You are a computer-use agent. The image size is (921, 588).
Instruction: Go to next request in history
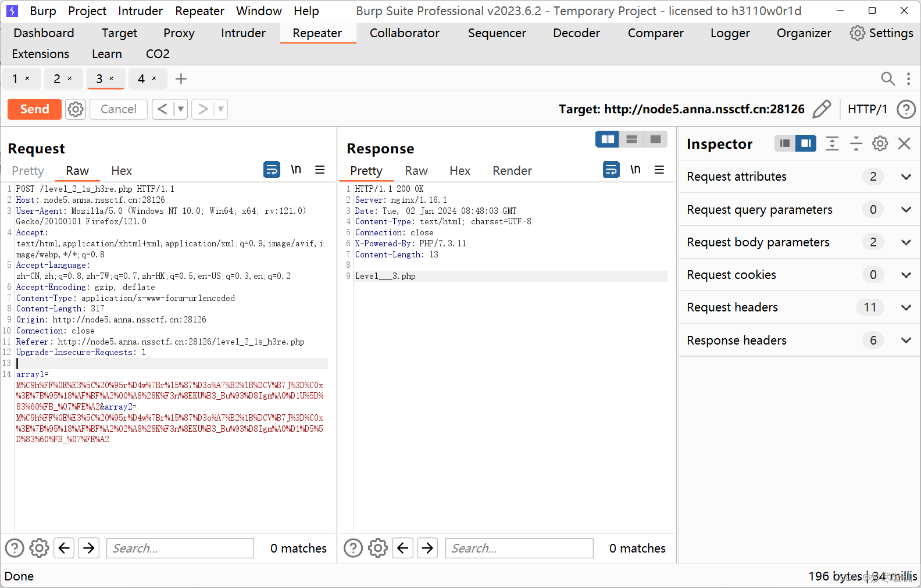pyautogui.click(x=202, y=109)
